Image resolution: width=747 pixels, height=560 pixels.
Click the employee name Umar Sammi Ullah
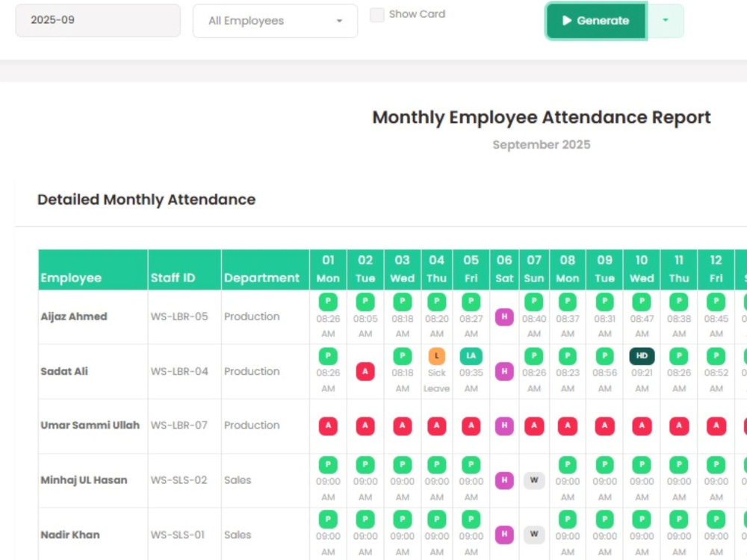[90, 426]
